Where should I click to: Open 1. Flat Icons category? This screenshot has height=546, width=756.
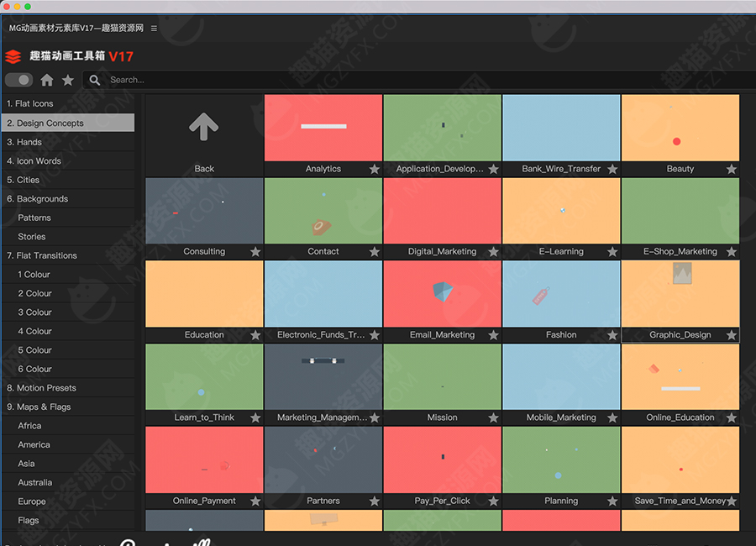68,103
